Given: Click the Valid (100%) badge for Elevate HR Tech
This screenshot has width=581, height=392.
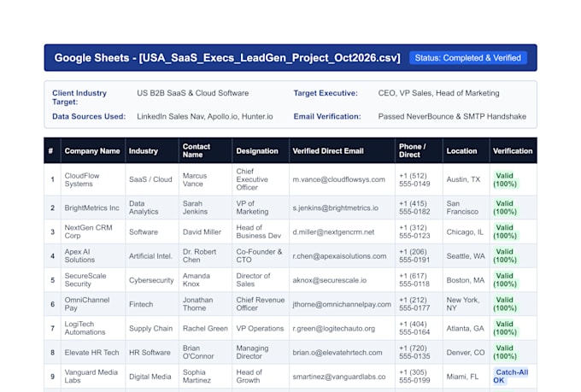Looking at the screenshot, I should click(x=505, y=352).
